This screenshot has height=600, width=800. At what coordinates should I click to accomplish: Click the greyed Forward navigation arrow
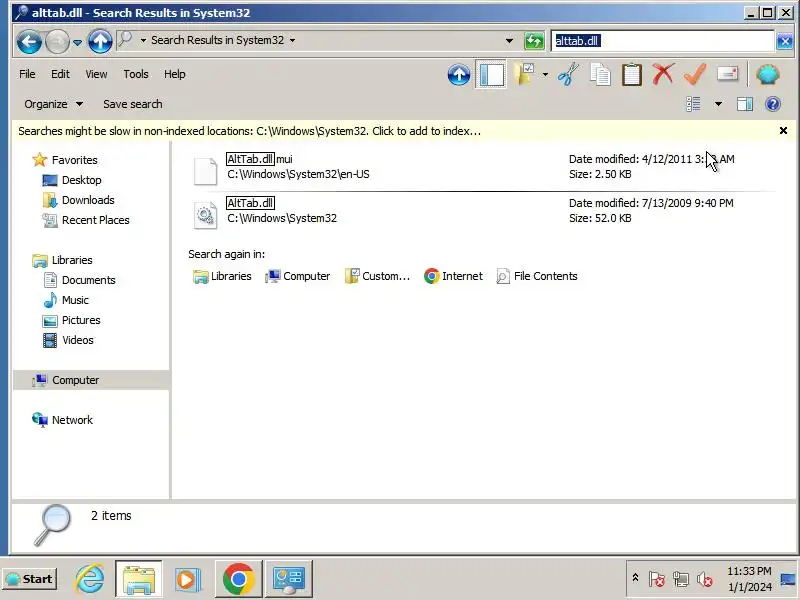[57, 41]
